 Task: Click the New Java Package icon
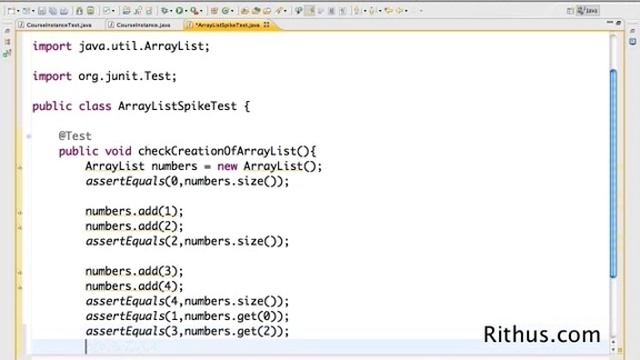click(x=214, y=11)
